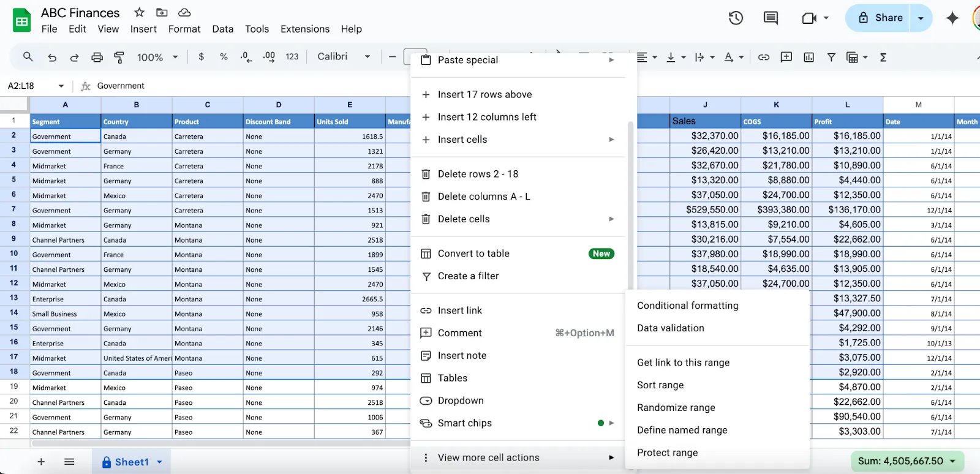Viewport: 980px width, 474px height.
Task: Click the search magnifier in toolbar
Action: 28,57
